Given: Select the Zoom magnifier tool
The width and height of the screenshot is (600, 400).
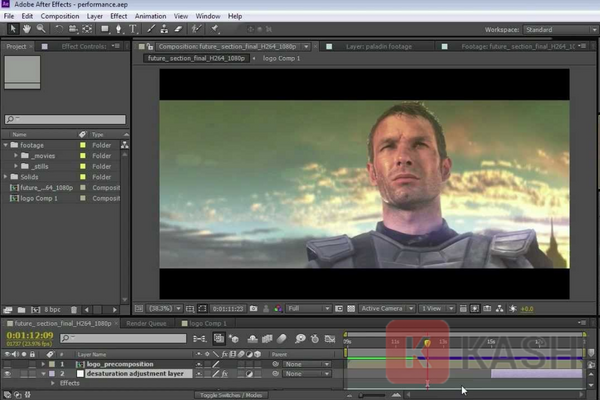Looking at the screenshot, I should click(41, 29).
